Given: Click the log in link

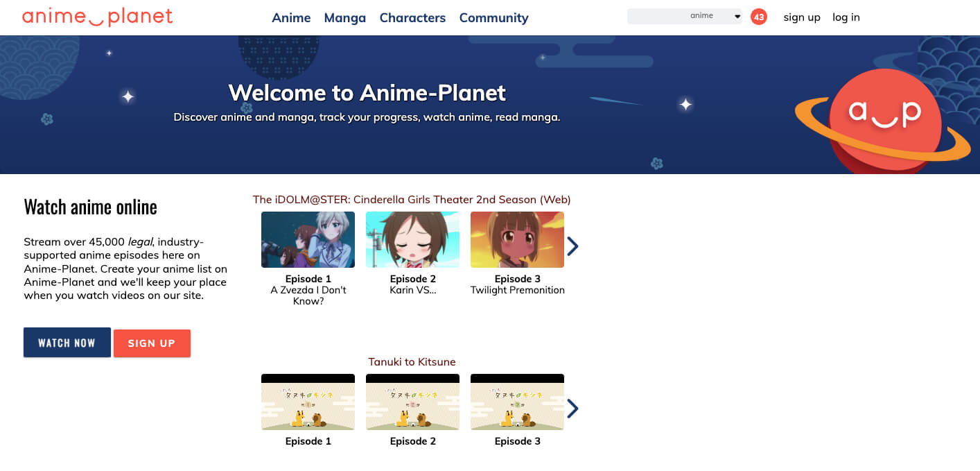Looking at the screenshot, I should [x=846, y=17].
